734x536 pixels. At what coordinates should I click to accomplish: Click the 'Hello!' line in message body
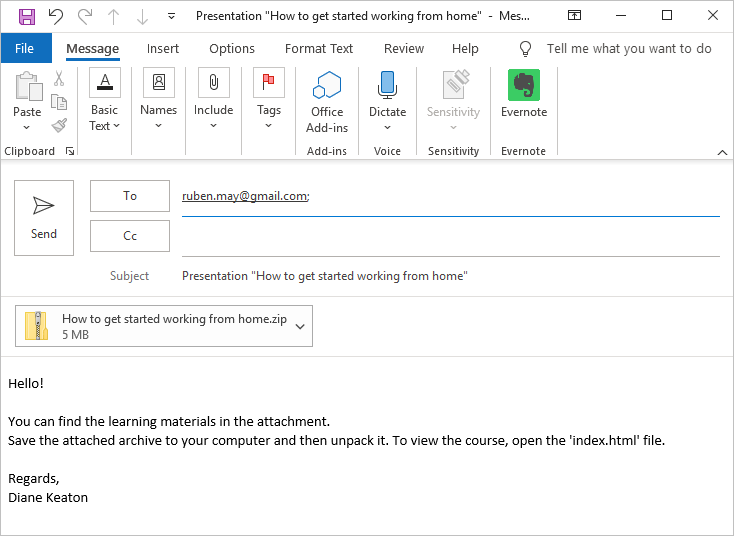tap(26, 383)
